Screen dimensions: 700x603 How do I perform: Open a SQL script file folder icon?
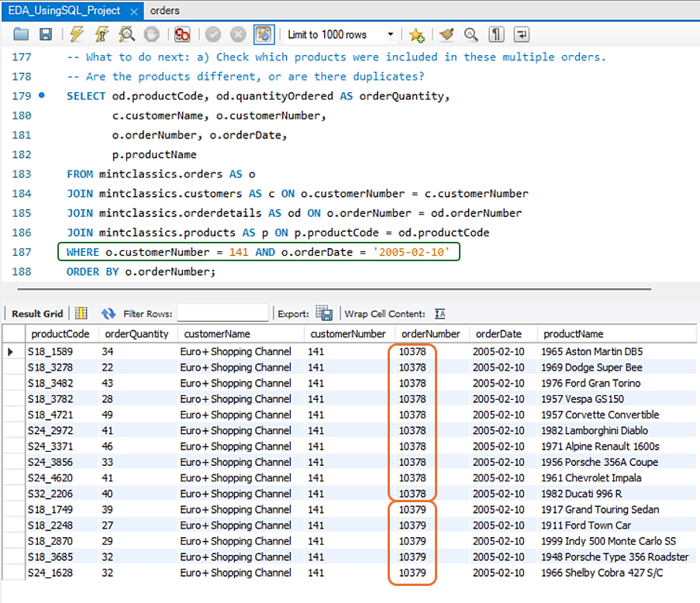click(21, 34)
